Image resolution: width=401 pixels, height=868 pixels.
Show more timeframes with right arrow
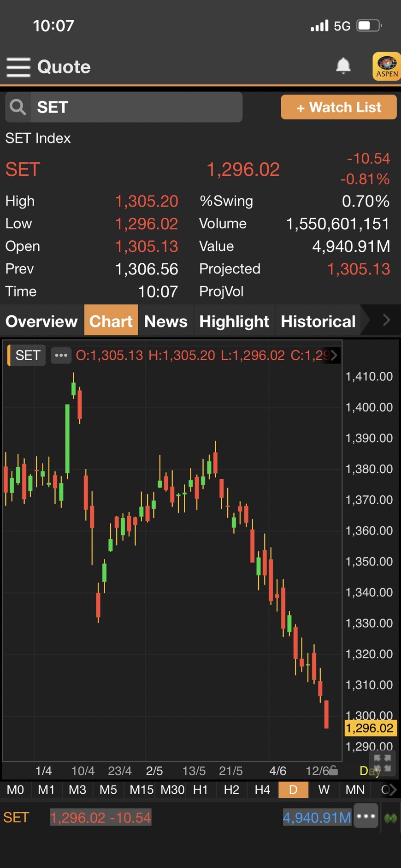[x=392, y=790]
